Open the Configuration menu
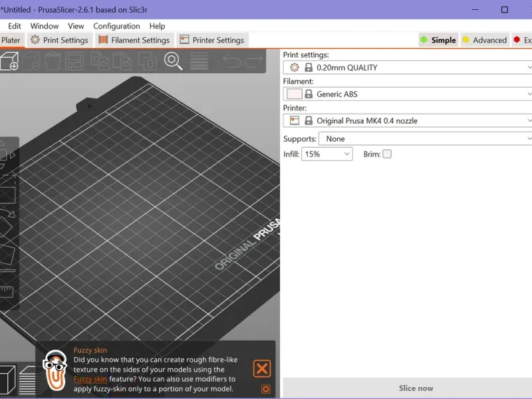 coord(116,26)
